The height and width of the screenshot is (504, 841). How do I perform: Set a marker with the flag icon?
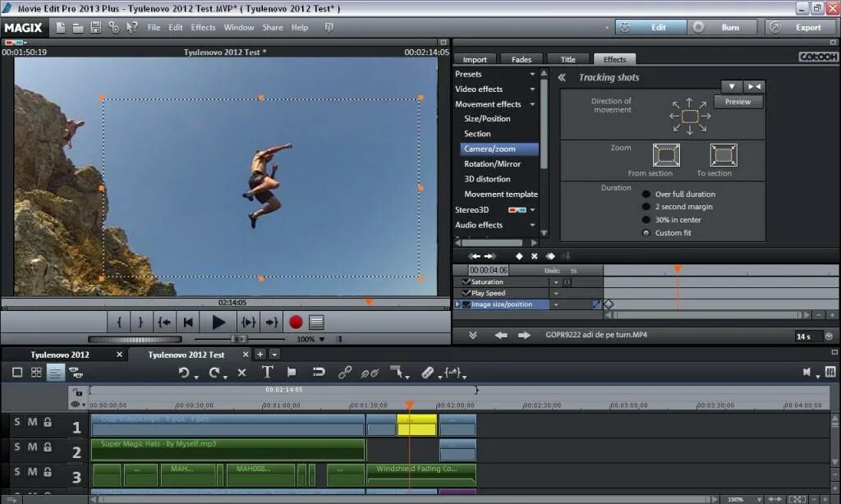(292, 372)
